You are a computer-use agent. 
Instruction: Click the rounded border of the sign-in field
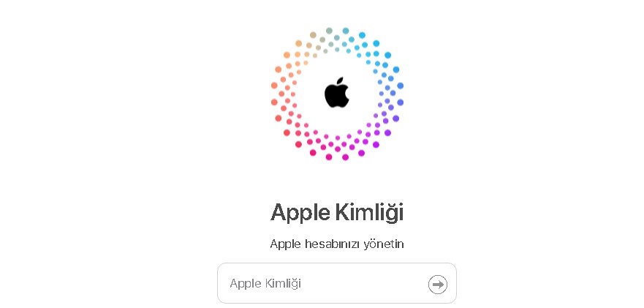[x=337, y=263]
